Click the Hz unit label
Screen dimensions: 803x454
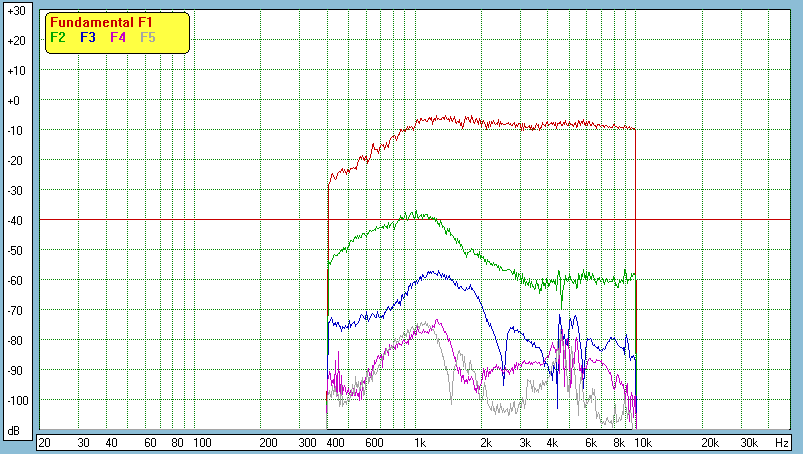[x=782, y=442]
